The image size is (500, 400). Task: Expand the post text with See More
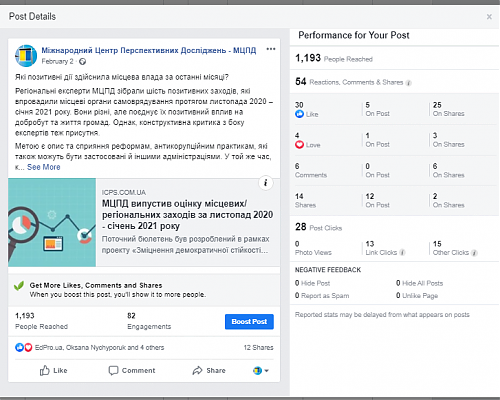click(44, 167)
